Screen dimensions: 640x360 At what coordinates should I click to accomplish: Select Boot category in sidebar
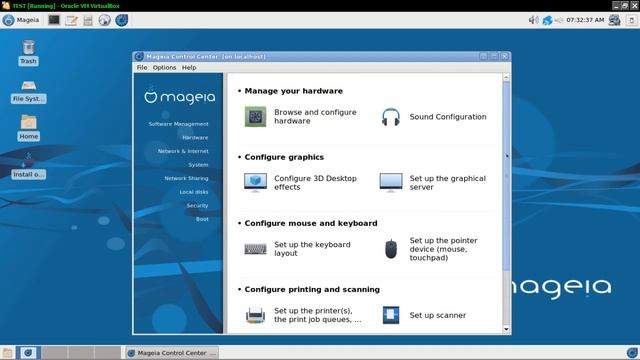click(x=202, y=219)
